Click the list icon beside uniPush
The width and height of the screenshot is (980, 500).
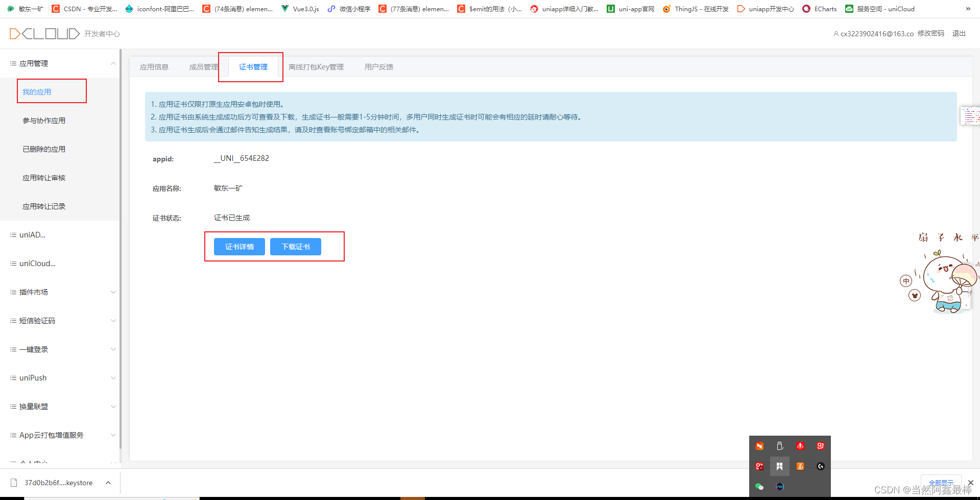(13, 377)
